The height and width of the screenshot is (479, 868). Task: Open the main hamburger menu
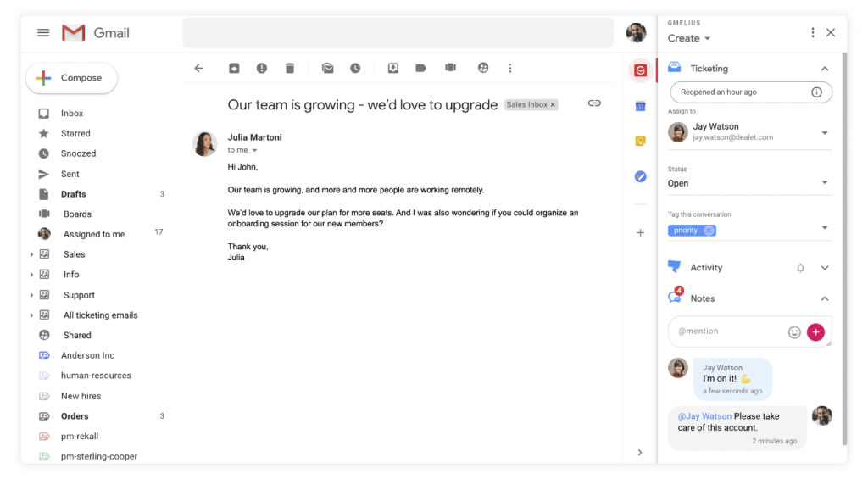(43, 33)
